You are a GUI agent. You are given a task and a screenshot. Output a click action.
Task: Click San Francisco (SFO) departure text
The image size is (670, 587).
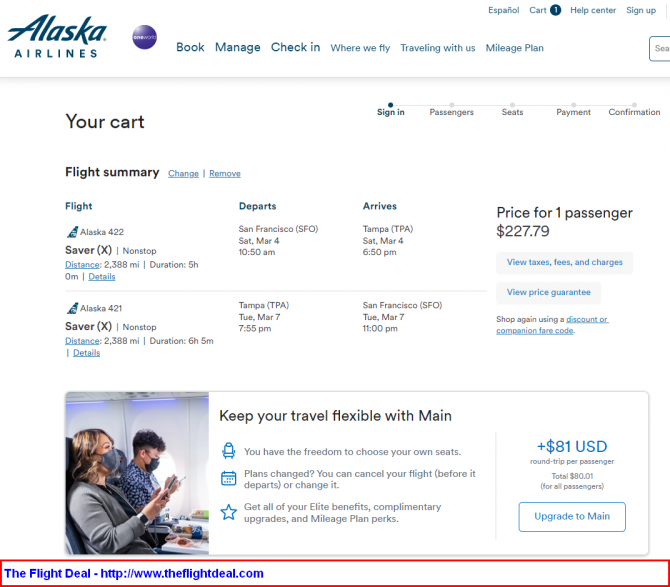tap(278, 229)
